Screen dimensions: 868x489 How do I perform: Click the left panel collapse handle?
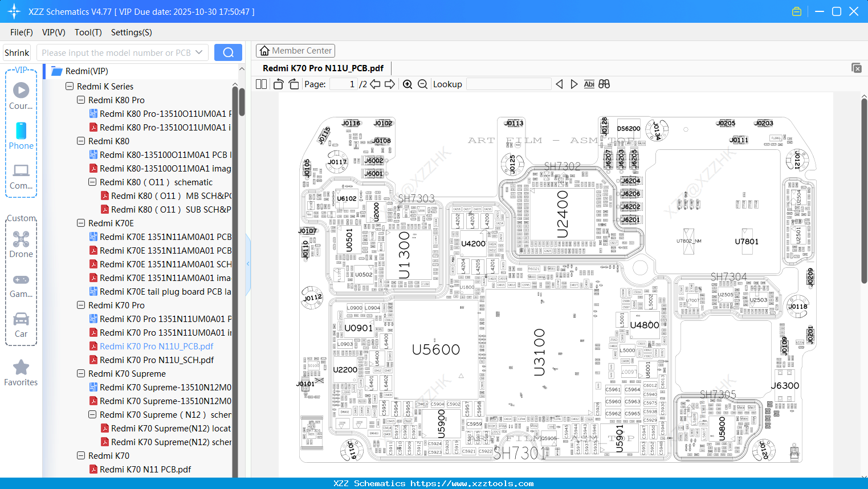tap(248, 264)
